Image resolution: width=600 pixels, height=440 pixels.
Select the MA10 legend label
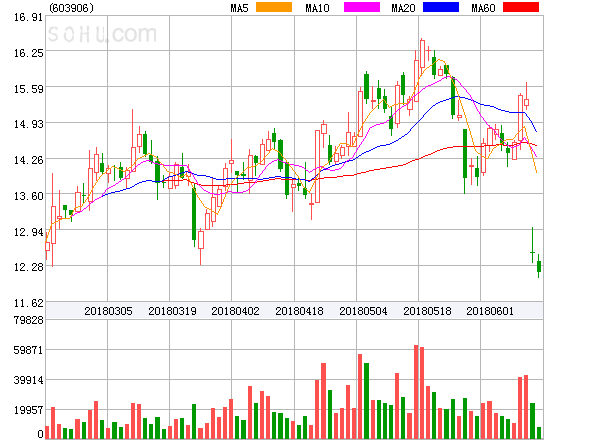[x=317, y=8]
